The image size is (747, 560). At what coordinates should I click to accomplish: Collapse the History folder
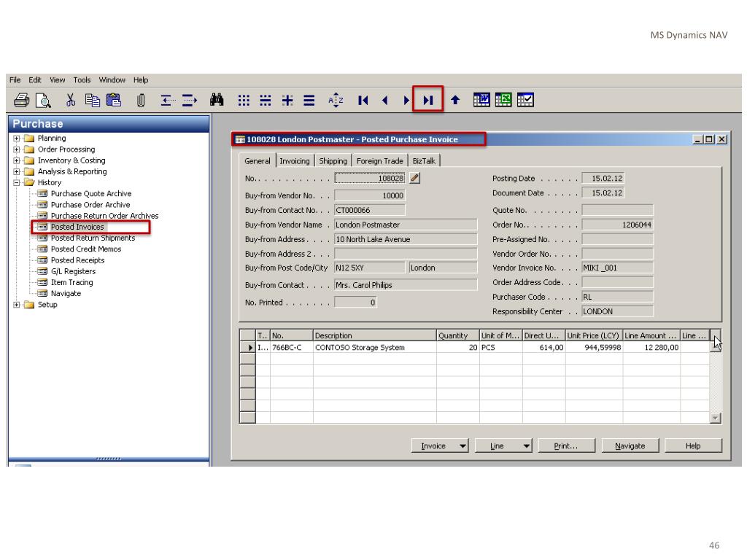click(x=17, y=182)
